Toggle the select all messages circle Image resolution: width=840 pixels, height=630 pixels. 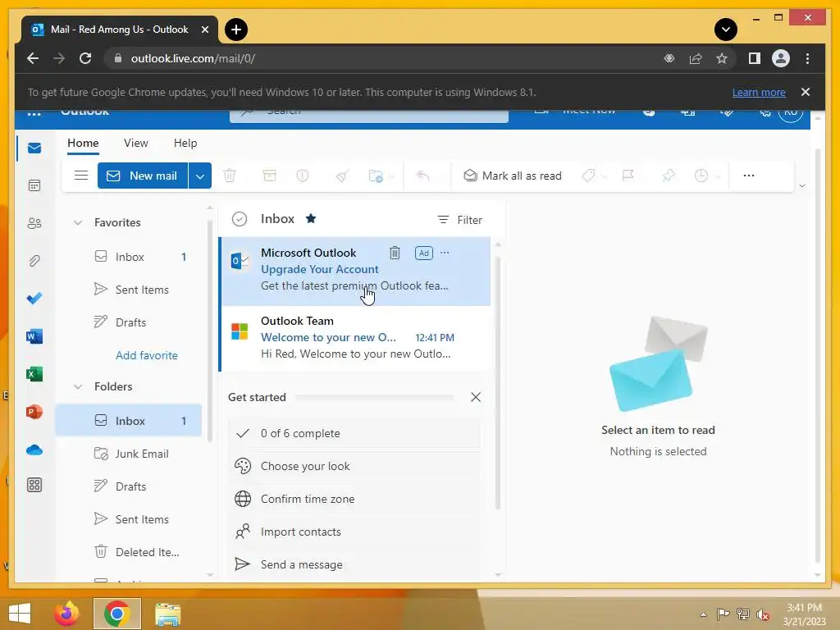(x=240, y=218)
